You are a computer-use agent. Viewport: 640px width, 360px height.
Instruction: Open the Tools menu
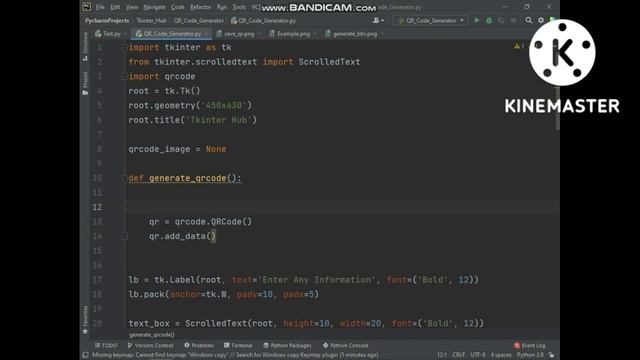click(239, 7)
